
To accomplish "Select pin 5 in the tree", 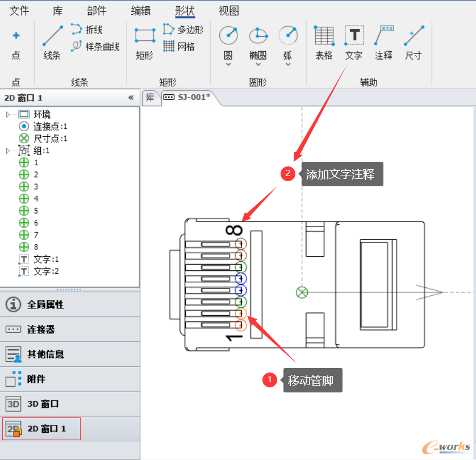I will (29, 211).
